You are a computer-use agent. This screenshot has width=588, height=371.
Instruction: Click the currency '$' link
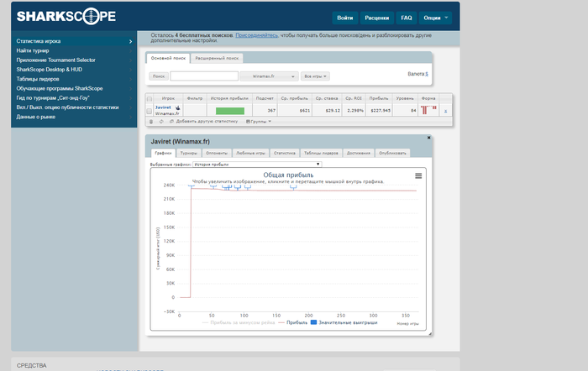427,74
